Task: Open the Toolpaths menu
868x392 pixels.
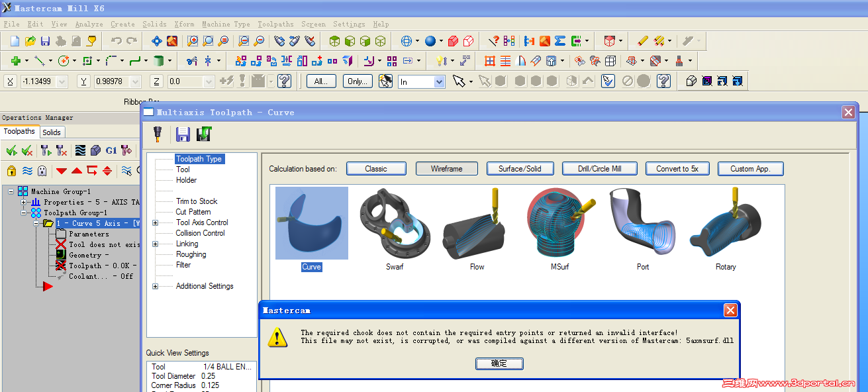Action: pyautogui.click(x=275, y=24)
